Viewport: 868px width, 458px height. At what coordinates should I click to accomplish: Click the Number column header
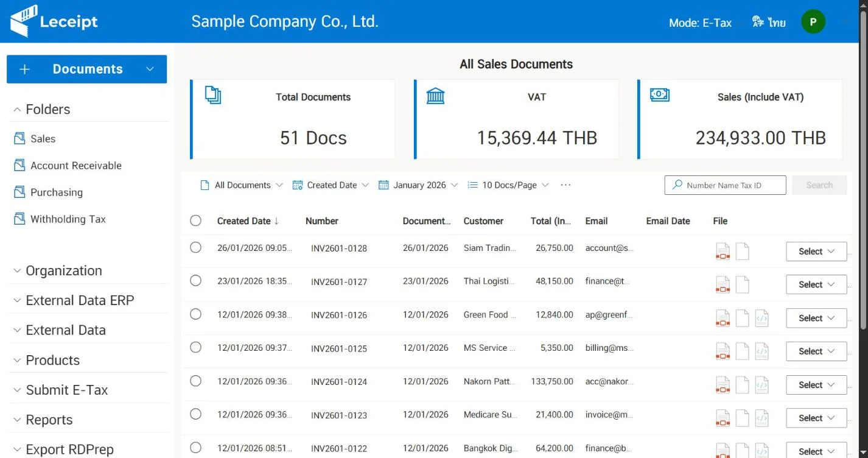[x=321, y=221]
